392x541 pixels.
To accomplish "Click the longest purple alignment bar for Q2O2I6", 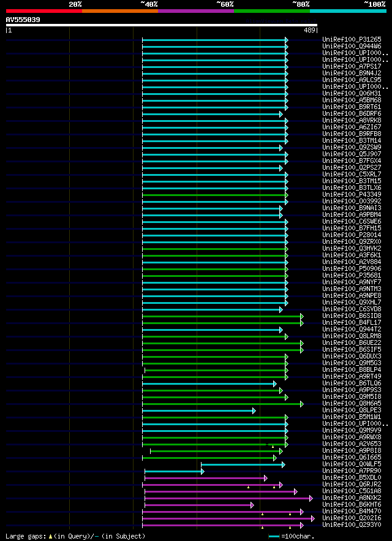I will tap(228, 518).
